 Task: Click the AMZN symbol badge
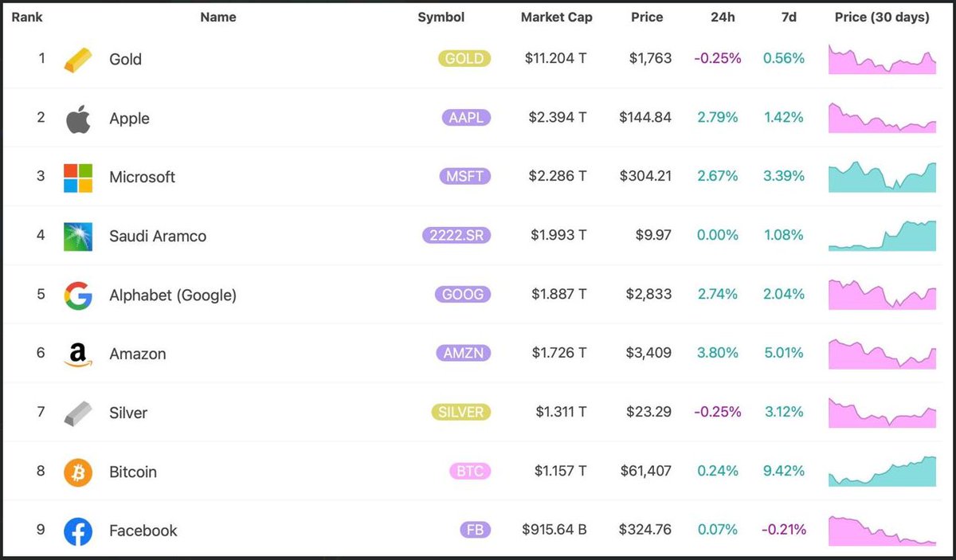pyautogui.click(x=463, y=353)
